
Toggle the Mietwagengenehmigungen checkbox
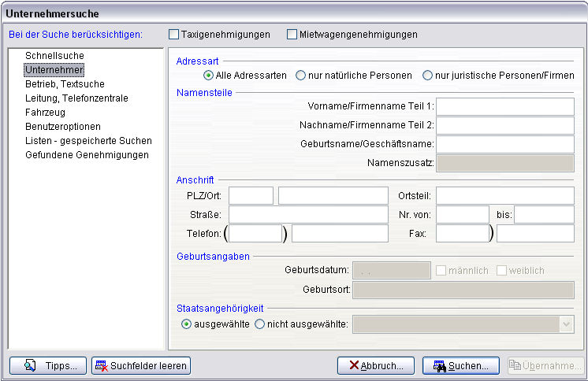(292, 35)
